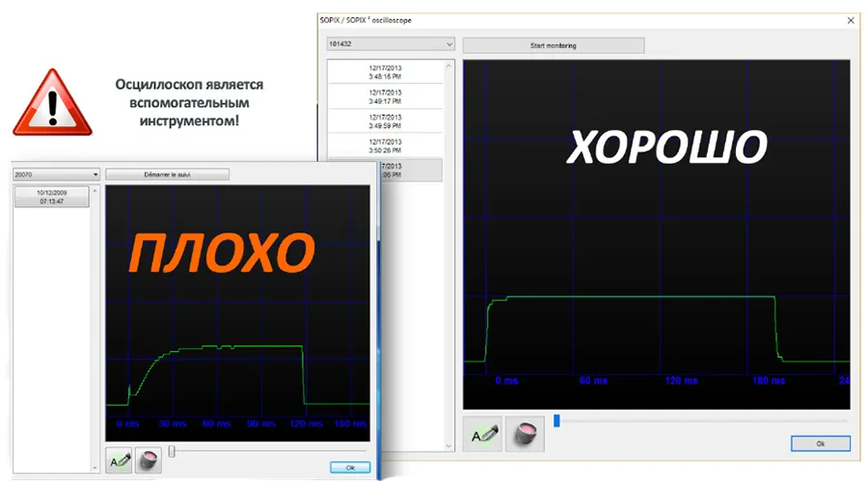Click Ok in the small oscilloscope window
868x482 pixels.
coord(349,467)
